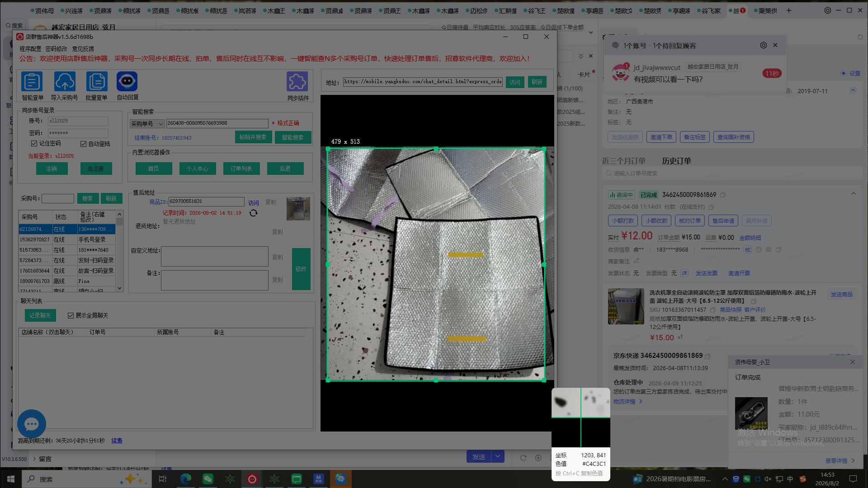Click the 记录聊天 button
Viewport: 868px width, 488px height.
pos(40,315)
